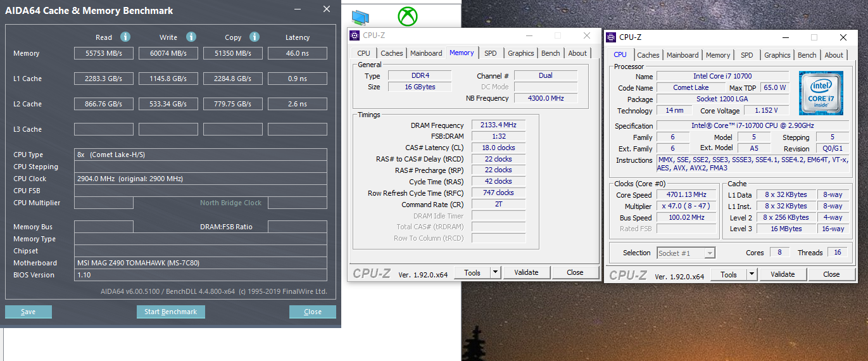868x361 pixels.
Task: Close the right CPU-Z window with X
Action: (x=843, y=37)
